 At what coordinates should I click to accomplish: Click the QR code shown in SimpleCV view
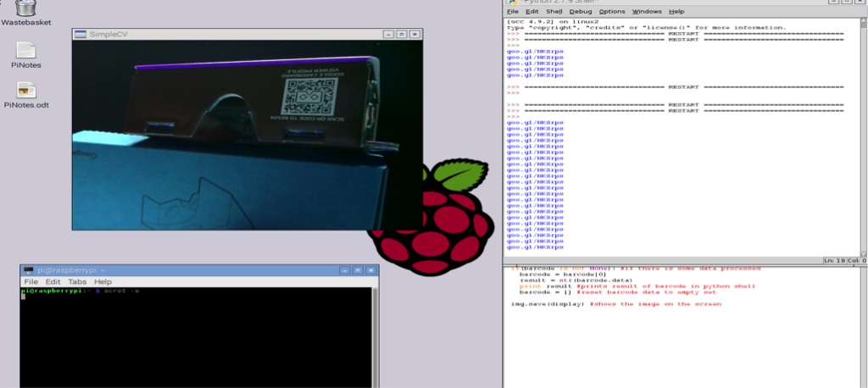pyautogui.click(x=309, y=97)
